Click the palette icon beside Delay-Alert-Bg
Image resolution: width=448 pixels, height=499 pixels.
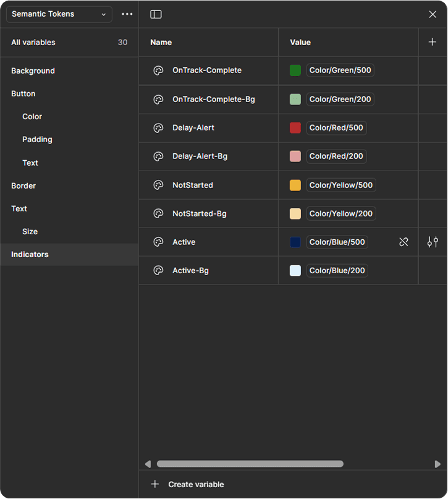tap(158, 156)
